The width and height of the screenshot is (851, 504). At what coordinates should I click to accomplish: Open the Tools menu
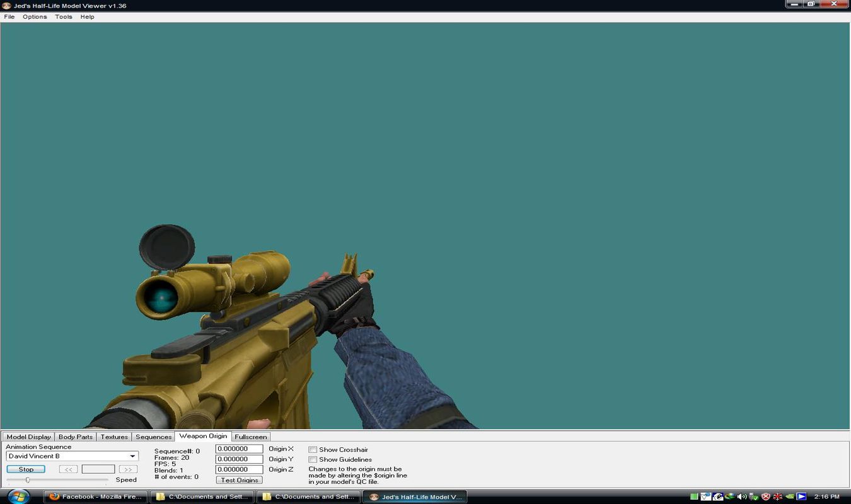(x=64, y=17)
